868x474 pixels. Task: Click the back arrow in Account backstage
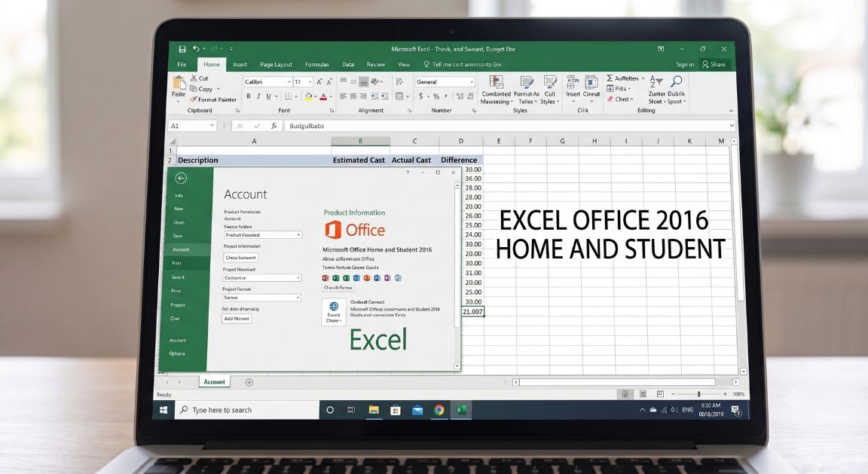click(x=181, y=178)
